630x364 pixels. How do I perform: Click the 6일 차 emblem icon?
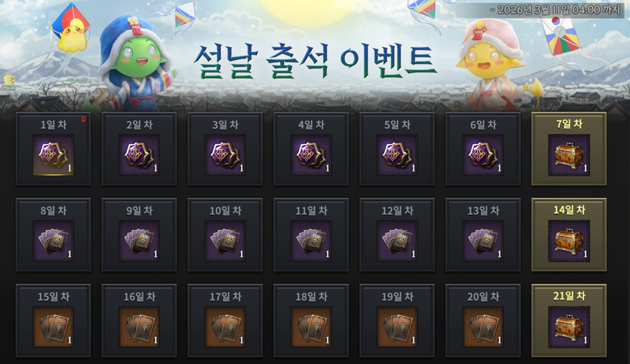coord(483,155)
